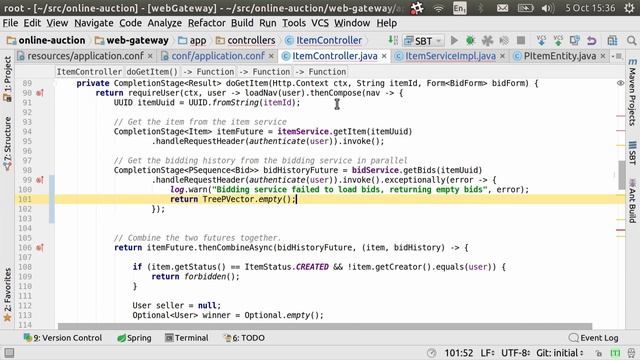Click the lambda gutter icon on line 106
The height and width of the screenshot is (360, 640).
tap(40, 248)
